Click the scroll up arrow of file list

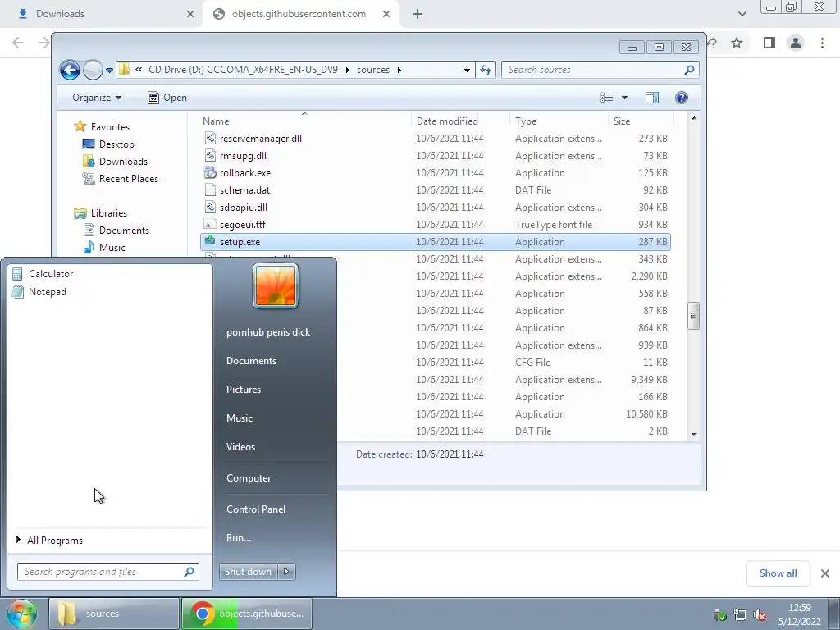click(694, 118)
